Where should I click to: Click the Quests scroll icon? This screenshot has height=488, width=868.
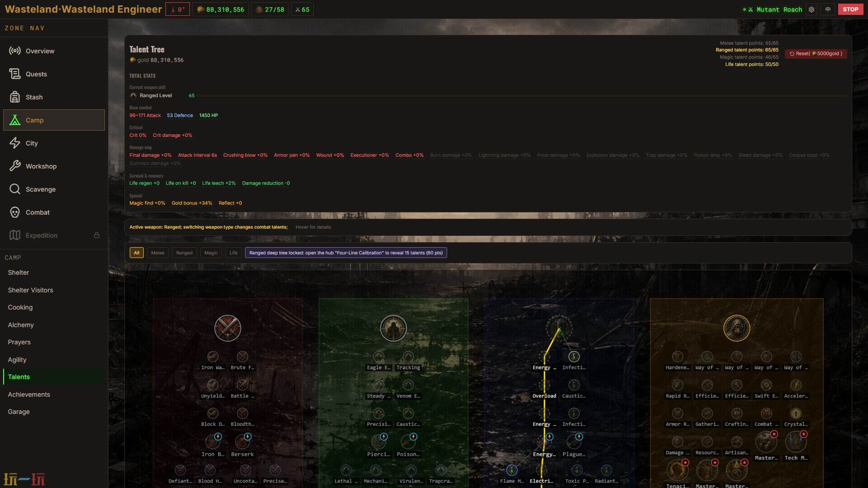coord(15,74)
